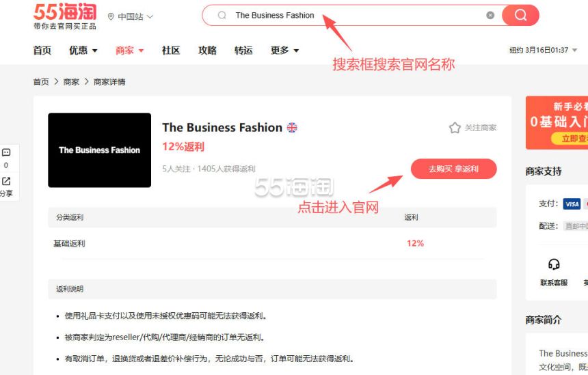The width and height of the screenshot is (588, 375).
Task: Go to the 社区 tab
Action: [171, 51]
